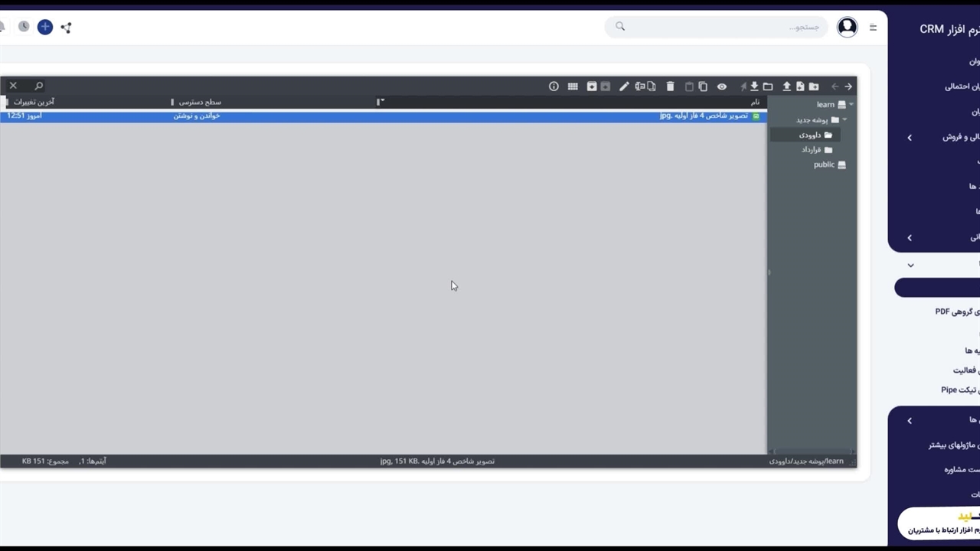Sort by آخرین تغییرات column header
Image resolution: width=980 pixels, height=551 pixels.
point(34,102)
